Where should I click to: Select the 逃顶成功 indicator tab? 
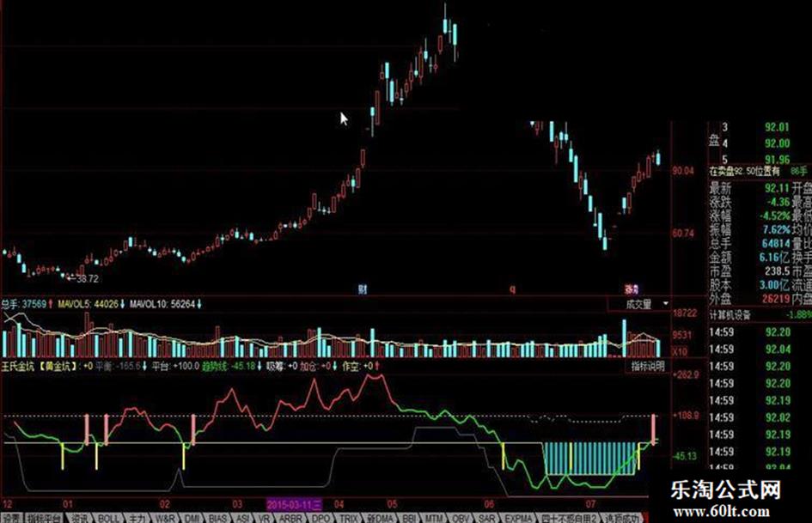621,518
